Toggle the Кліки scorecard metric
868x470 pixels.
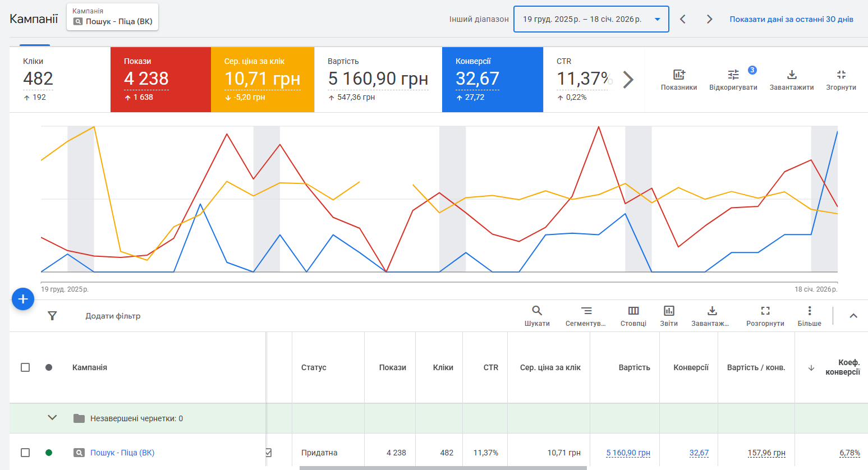click(60, 80)
